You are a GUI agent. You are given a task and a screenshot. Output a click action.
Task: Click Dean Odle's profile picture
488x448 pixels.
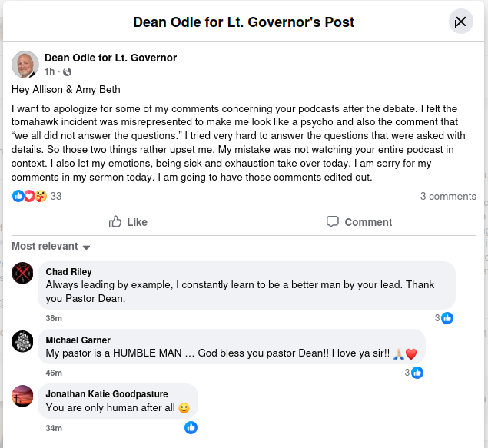point(25,65)
